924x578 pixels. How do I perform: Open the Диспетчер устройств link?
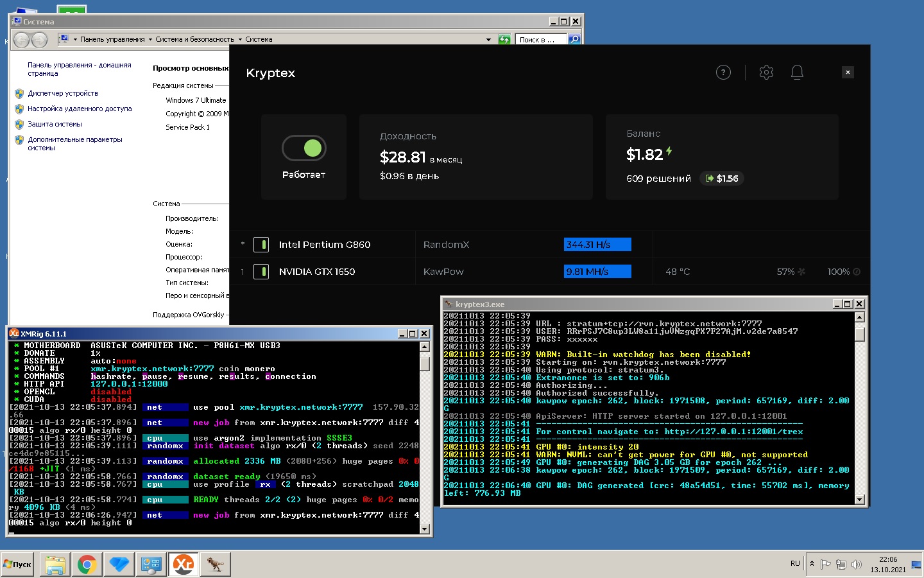[63, 93]
